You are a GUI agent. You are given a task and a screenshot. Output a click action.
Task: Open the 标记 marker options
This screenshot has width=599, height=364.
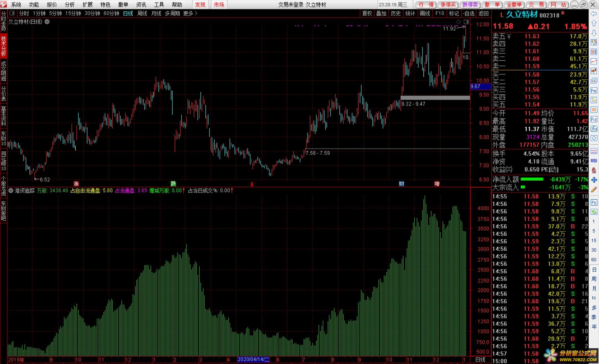(454, 13)
